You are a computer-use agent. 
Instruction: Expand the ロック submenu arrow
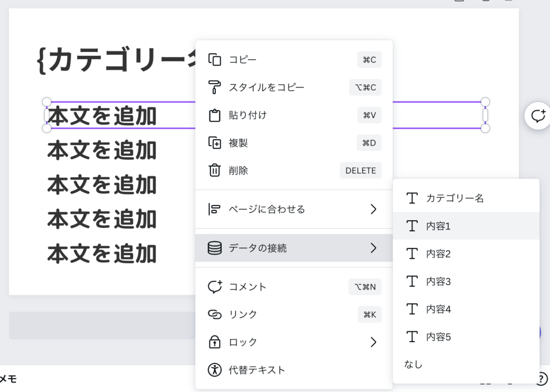click(373, 342)
